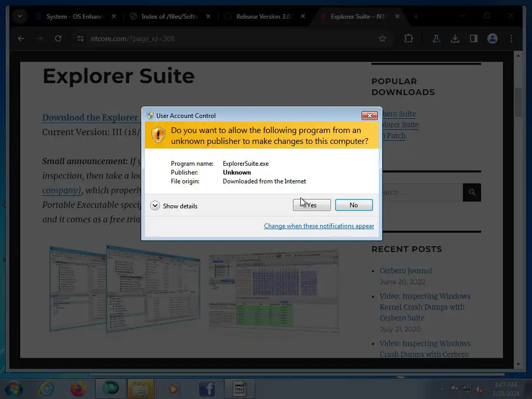Open Chrome three-dot menu
This screenshot has width=532, height=399.
pyautogui.click(x=511, y=38)
